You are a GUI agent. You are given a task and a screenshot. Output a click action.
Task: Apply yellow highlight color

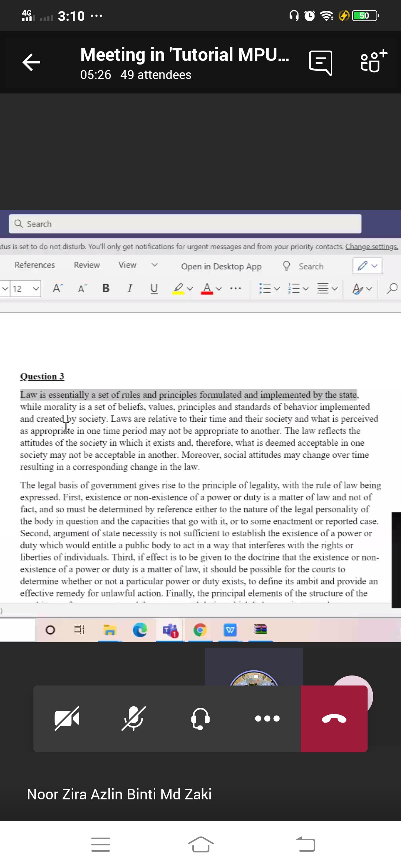coord(178,288)
